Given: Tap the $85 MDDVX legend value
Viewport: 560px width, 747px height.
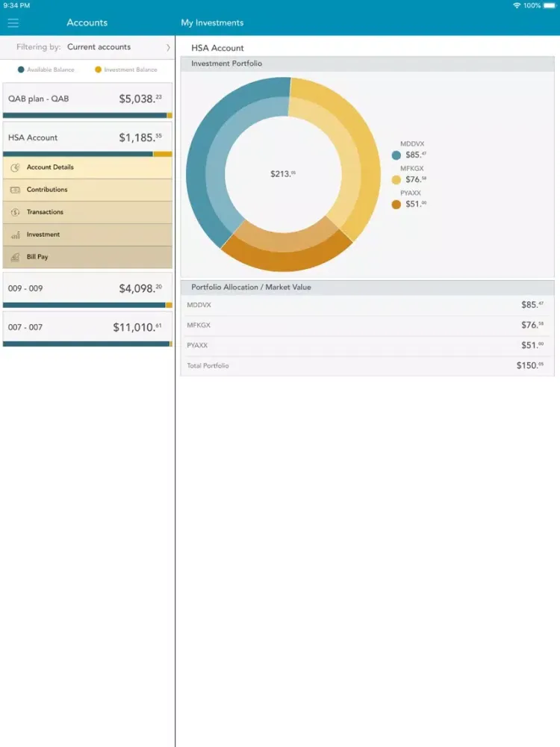Looking at the screenshot, I should [x=416, y=155].
